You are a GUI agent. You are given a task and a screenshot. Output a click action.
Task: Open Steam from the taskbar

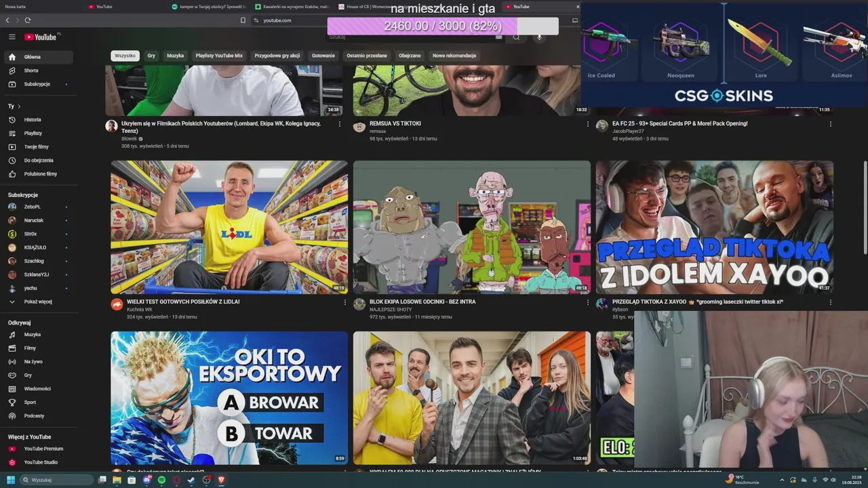coord(191,480)
